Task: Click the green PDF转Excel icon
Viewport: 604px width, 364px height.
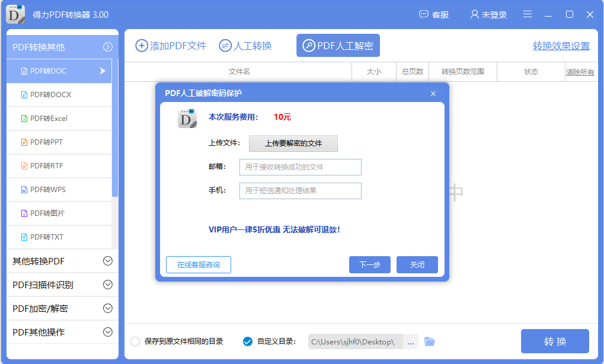Action: tap(24, 118)
